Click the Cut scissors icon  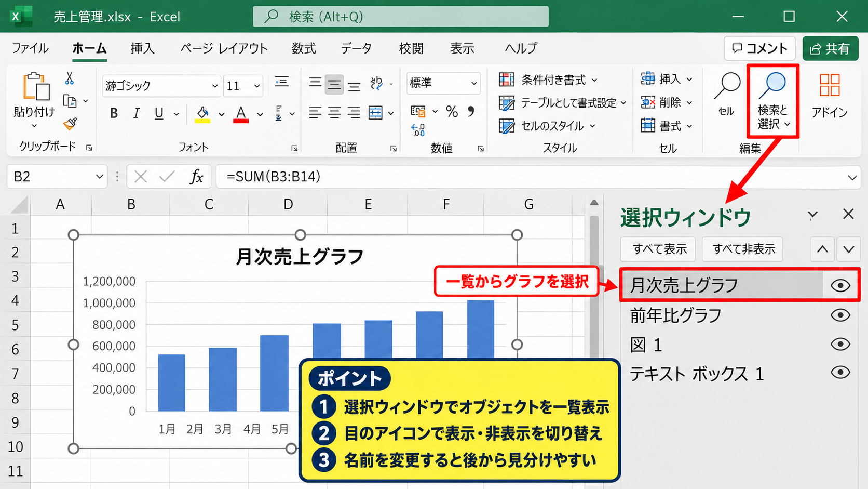tap(70, 78)
